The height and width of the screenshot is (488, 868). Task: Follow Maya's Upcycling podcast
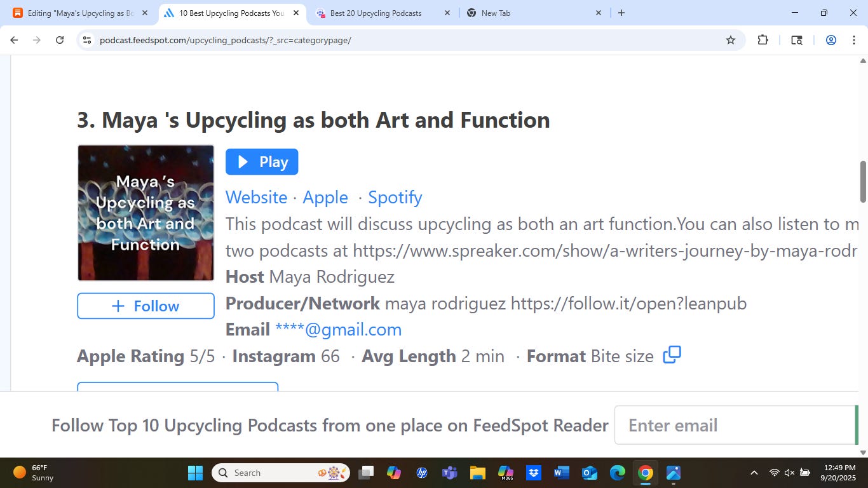click(146, 306)
